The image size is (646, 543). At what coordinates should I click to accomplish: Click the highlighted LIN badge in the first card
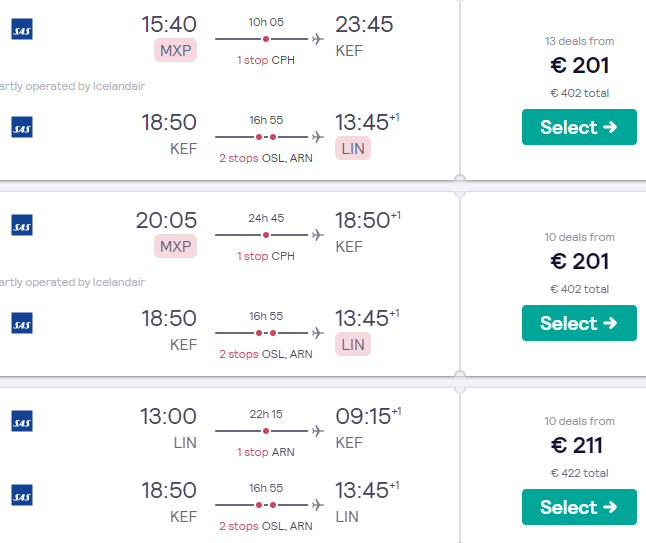353,148
